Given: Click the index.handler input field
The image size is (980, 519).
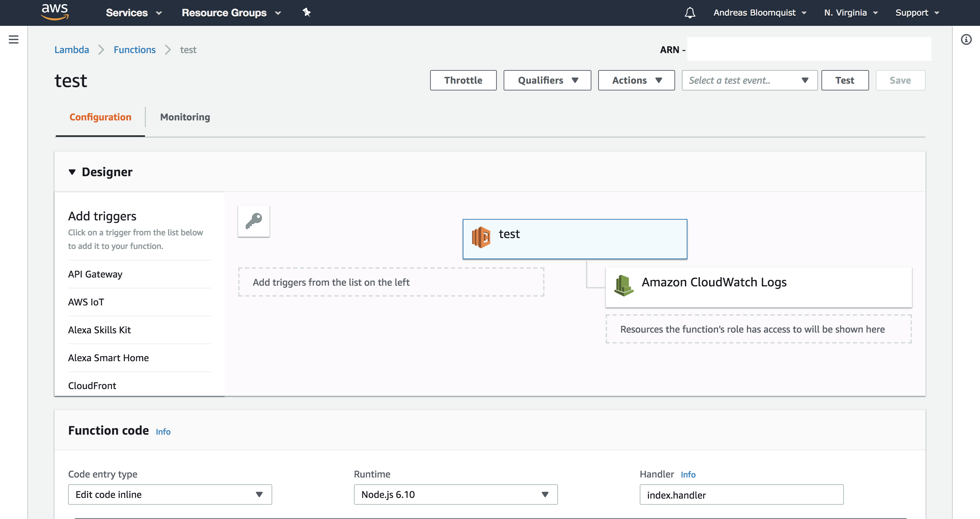Looking at the screenshot, I should pos(741,495).
